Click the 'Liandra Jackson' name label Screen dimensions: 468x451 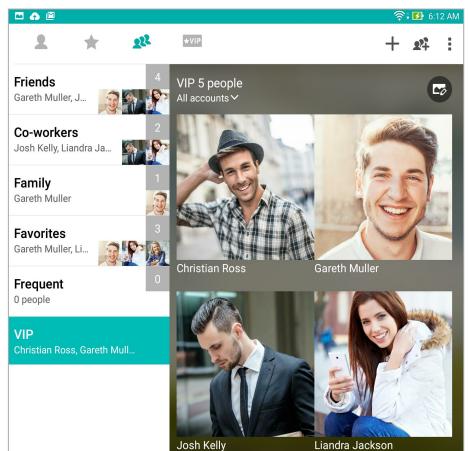(x=353, y=445)
